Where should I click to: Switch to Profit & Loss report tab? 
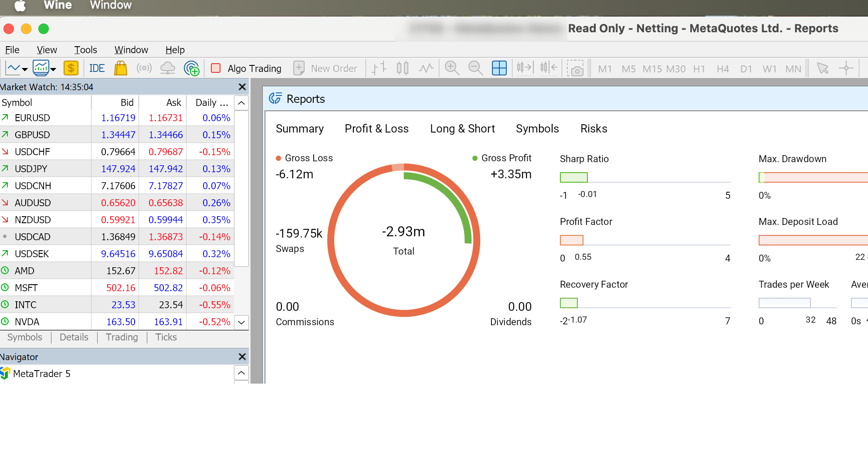(x=376, y=129)
